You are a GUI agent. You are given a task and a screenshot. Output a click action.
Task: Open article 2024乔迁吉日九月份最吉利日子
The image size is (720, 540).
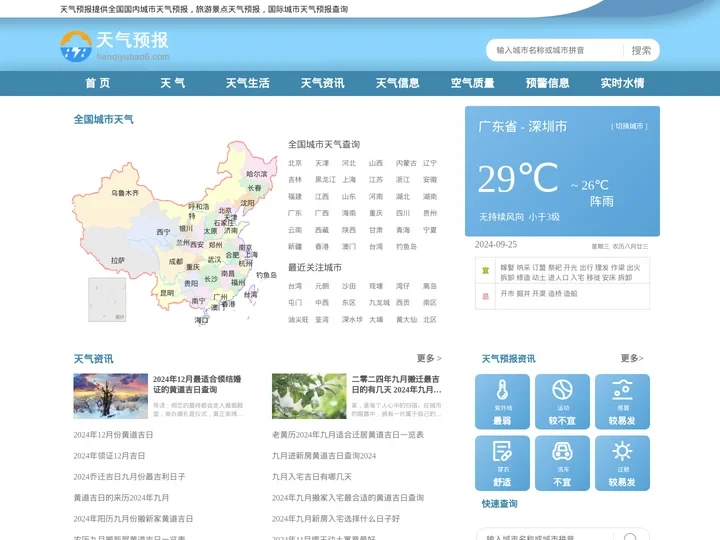[129, 477]
